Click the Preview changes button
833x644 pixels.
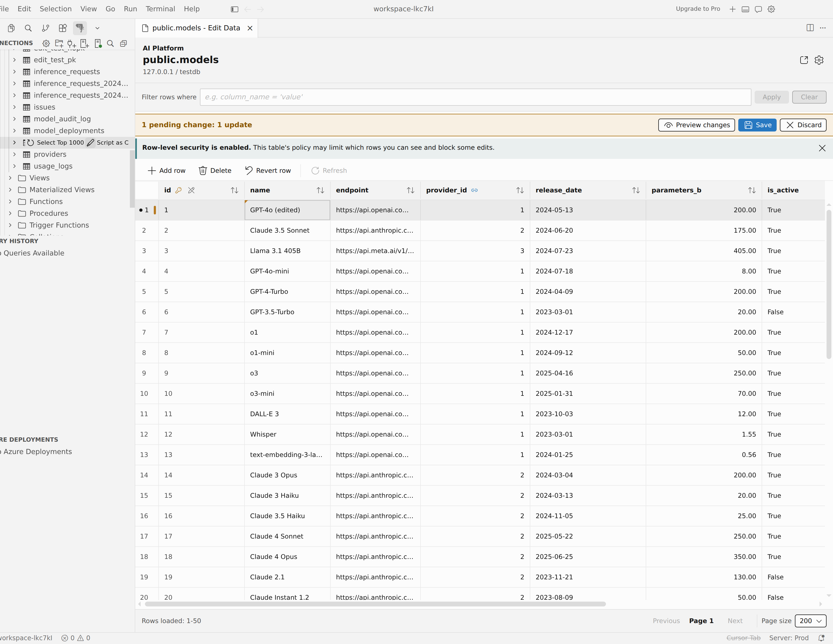696,125
